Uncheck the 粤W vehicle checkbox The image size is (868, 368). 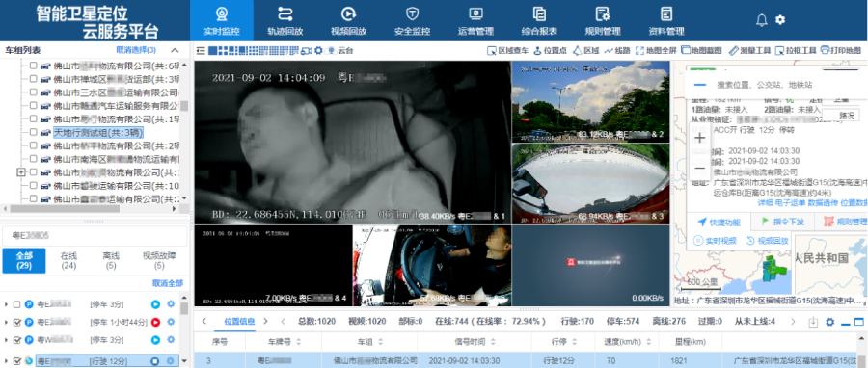click(x=16, y=340)
